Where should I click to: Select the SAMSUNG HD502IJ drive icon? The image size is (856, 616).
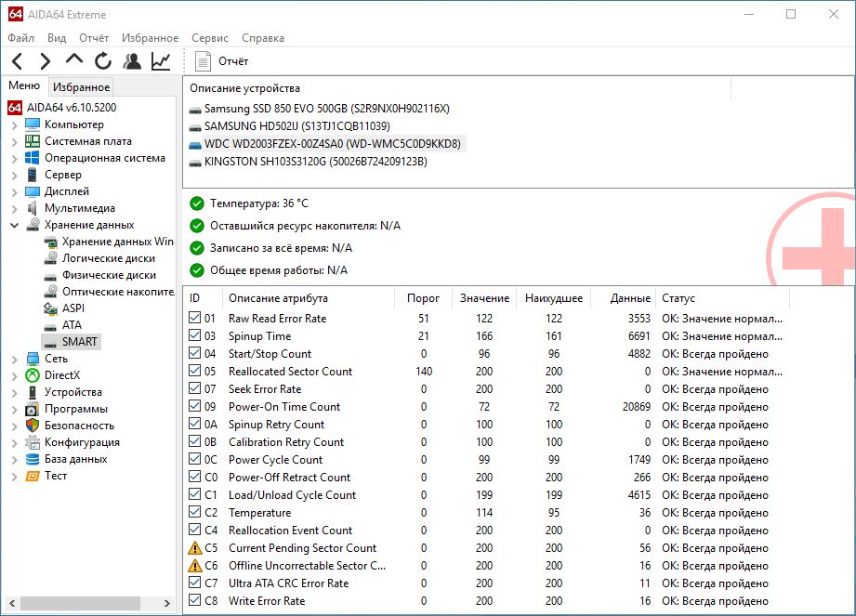(x=195, y=127)
